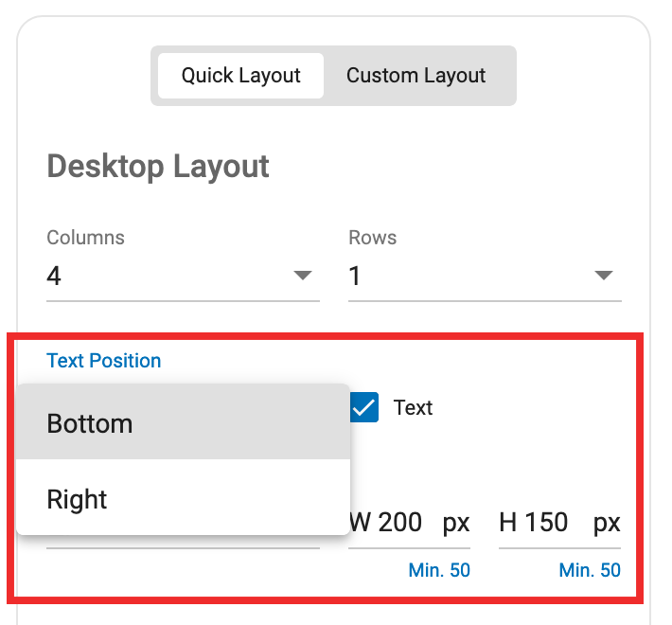The image size is (672, 625).
Task: Open the Rows dropdown arrow
Action: tap(604, 276)
